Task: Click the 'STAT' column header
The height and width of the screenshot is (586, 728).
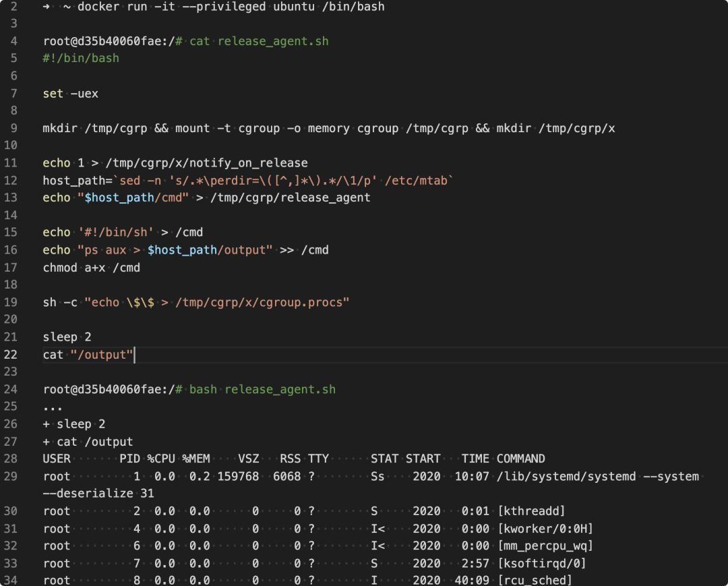Action: point(384,459)
